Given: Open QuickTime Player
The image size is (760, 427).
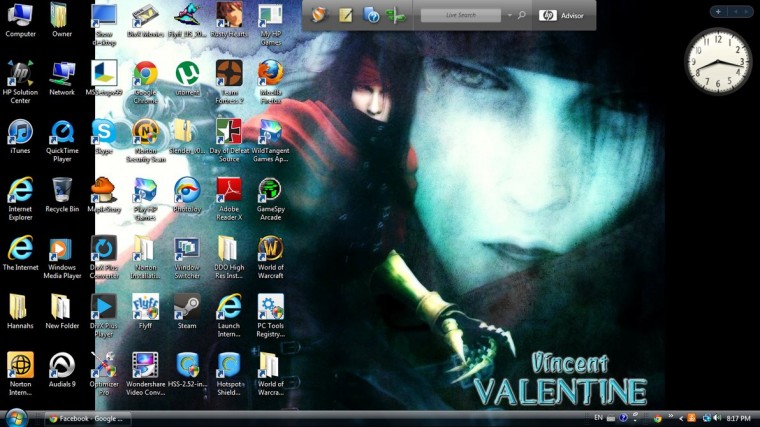Looking at the screenshot, I should [62, 141].
